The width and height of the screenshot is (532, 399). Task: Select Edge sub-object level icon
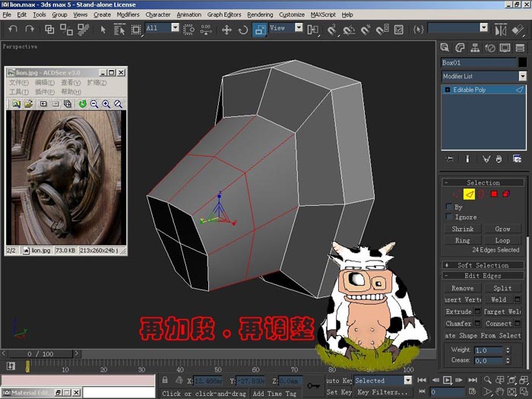pyautogui.click(x=469, y=194)
